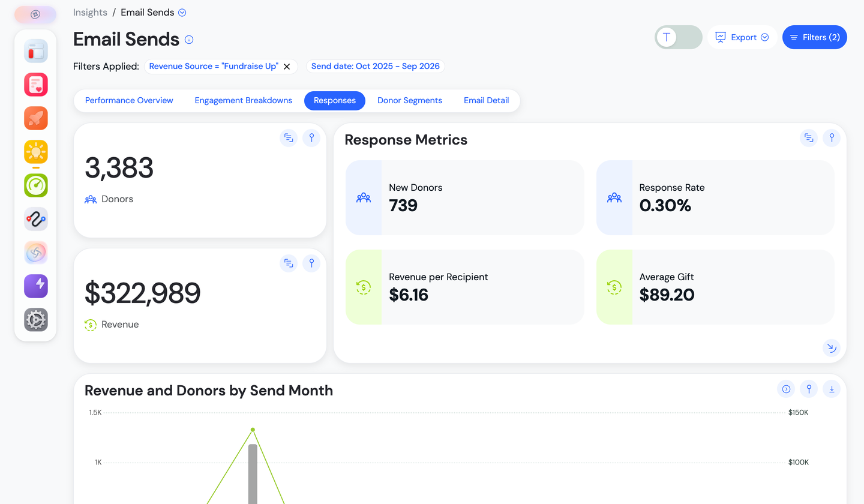The image size is (864, 504).
Task: Click the New Donors metric tile
Action: click(465, 197)
